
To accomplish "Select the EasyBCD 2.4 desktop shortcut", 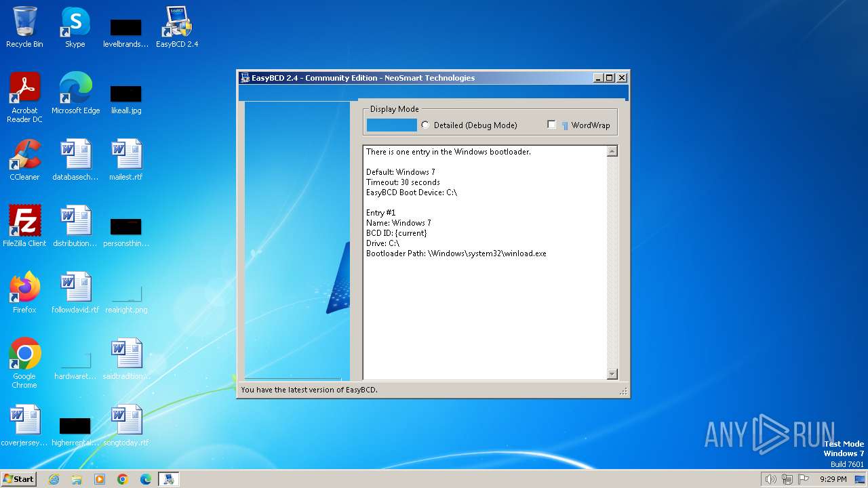I will click(177, 27).
